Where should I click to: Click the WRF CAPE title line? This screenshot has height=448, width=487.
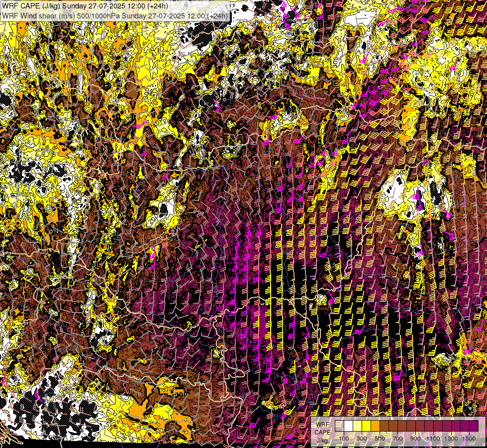pos(85,6)
